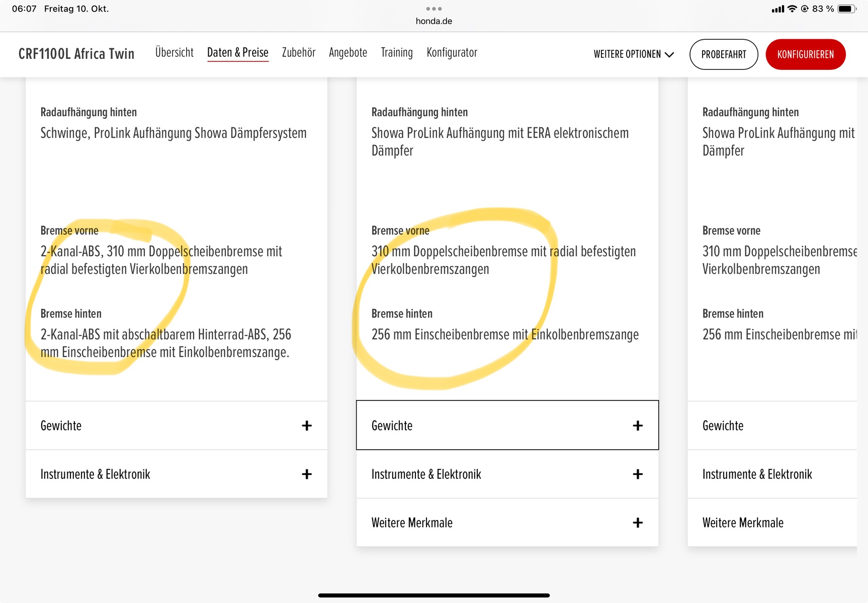The height and width of the screenshot is (603, 868).
Task: Click plus icon for first column Gewichte
Action: click(x=307, y=426)
